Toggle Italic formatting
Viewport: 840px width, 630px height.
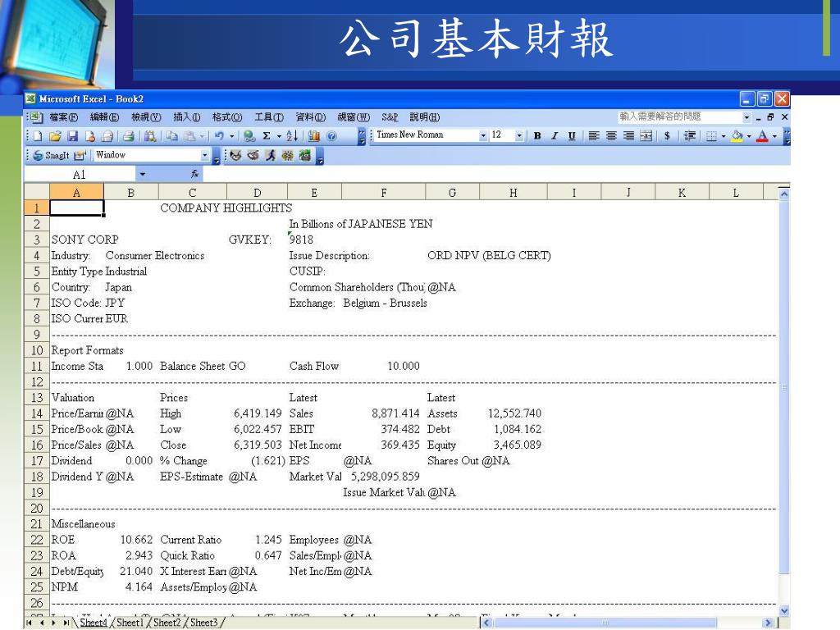(555, 136)
